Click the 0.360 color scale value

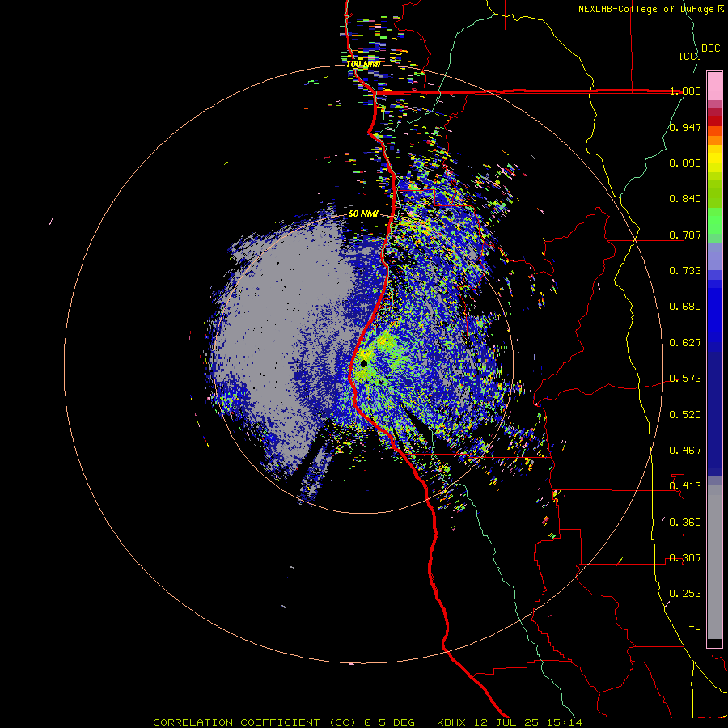point(685,523)
